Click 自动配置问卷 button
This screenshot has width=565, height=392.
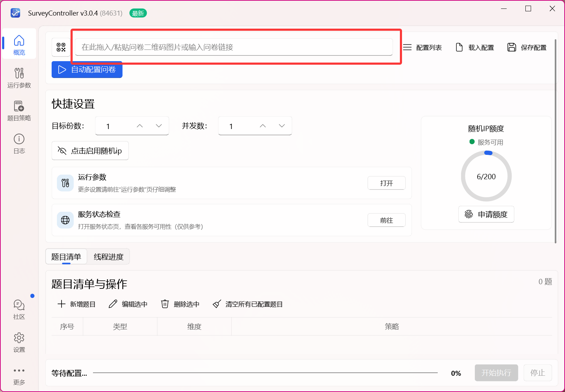pos(87,70)
